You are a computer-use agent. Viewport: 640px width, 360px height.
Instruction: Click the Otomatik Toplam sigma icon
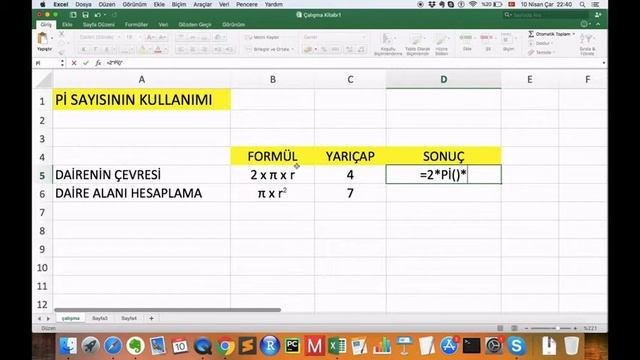click(531, 34)
